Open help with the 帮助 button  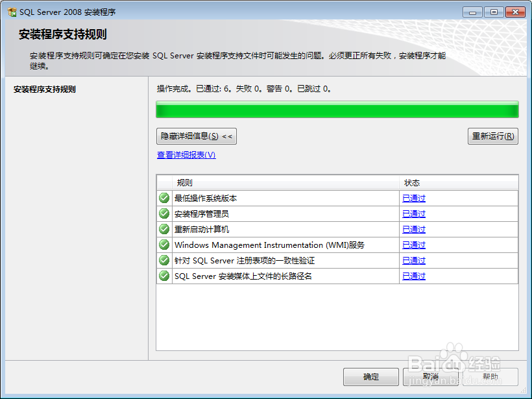[x=490, y=376]
